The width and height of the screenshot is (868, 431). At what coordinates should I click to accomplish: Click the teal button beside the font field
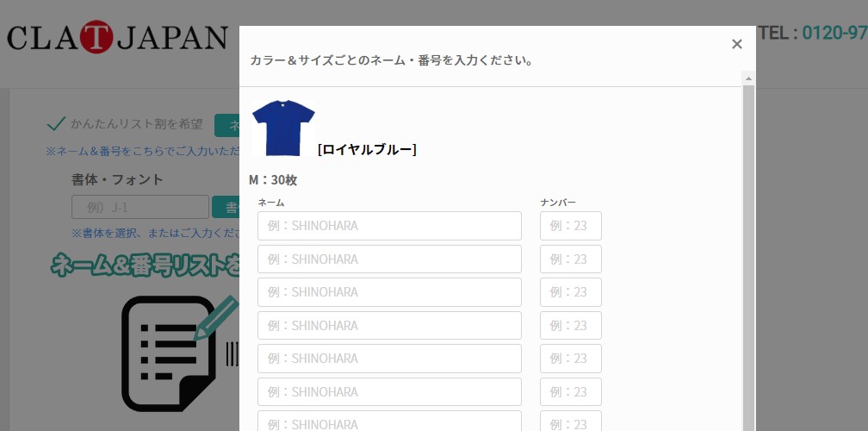pyautogui.click(x=226, y=207)
